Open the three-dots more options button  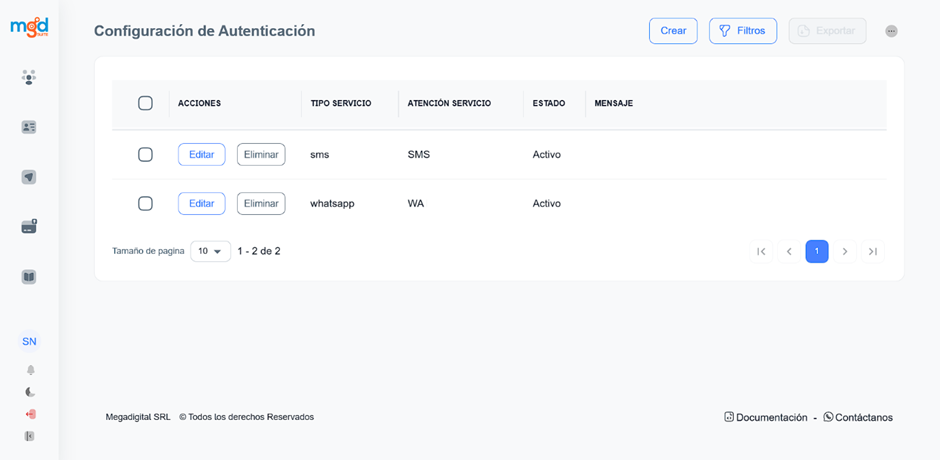click(891, 31)
